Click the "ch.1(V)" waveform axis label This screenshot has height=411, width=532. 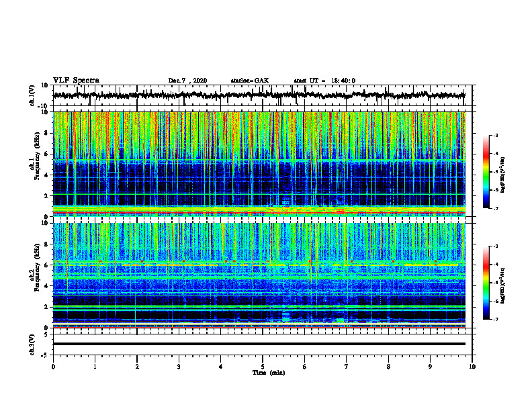click(x=32, y=95)
